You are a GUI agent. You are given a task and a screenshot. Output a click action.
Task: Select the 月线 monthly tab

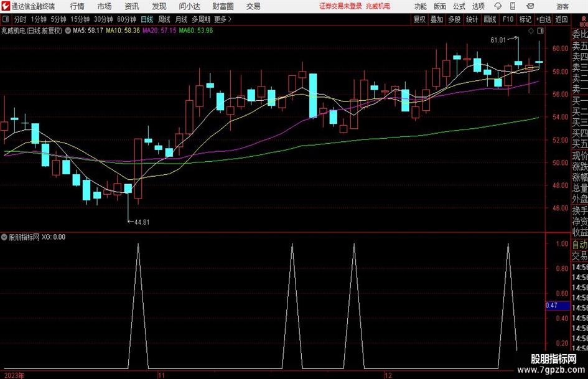pos(181,19)
